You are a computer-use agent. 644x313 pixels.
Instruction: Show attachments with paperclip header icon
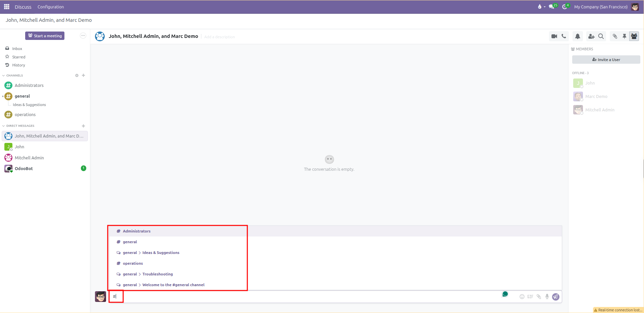pos(615,36)
